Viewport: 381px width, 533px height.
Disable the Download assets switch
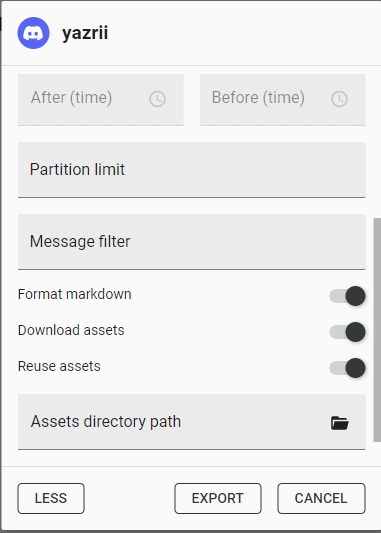[347, 332]
